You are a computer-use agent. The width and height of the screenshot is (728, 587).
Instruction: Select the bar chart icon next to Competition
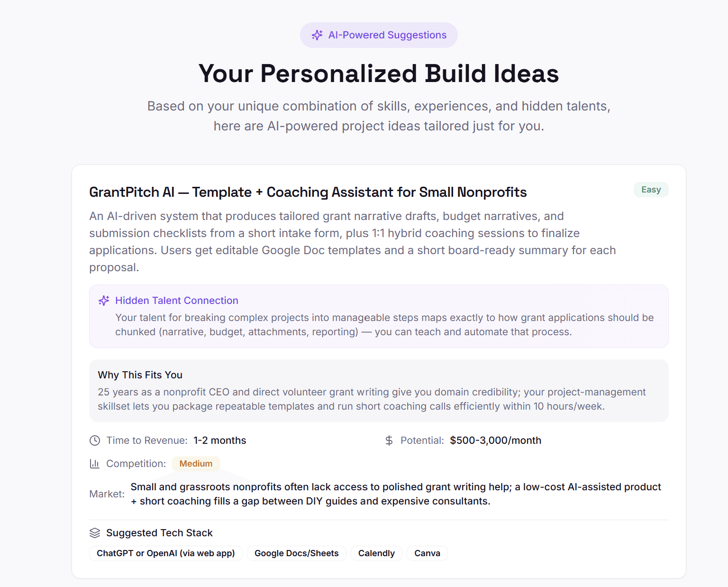pos(94,464)
